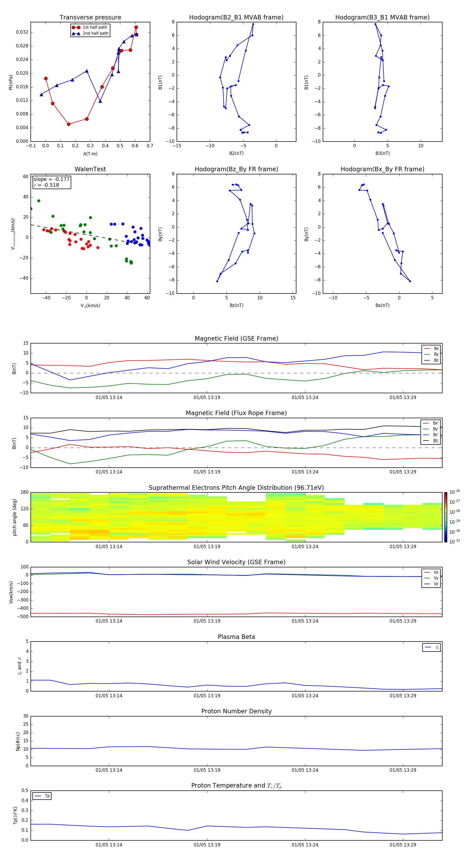Click 'Magnetic Field (GSE Frame)' title
This screenshot has height=868, width=473.
coord(236,339)
